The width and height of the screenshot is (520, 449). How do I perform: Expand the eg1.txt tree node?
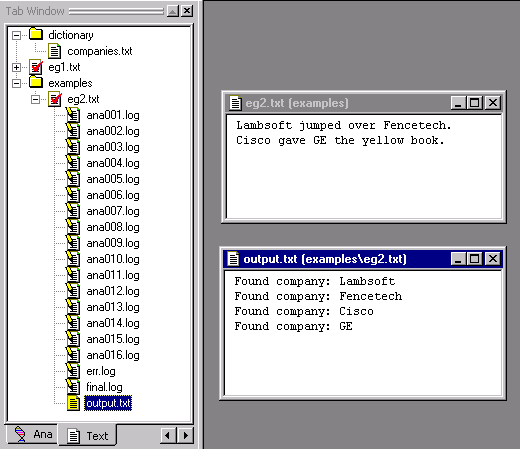tap(16, 67)
